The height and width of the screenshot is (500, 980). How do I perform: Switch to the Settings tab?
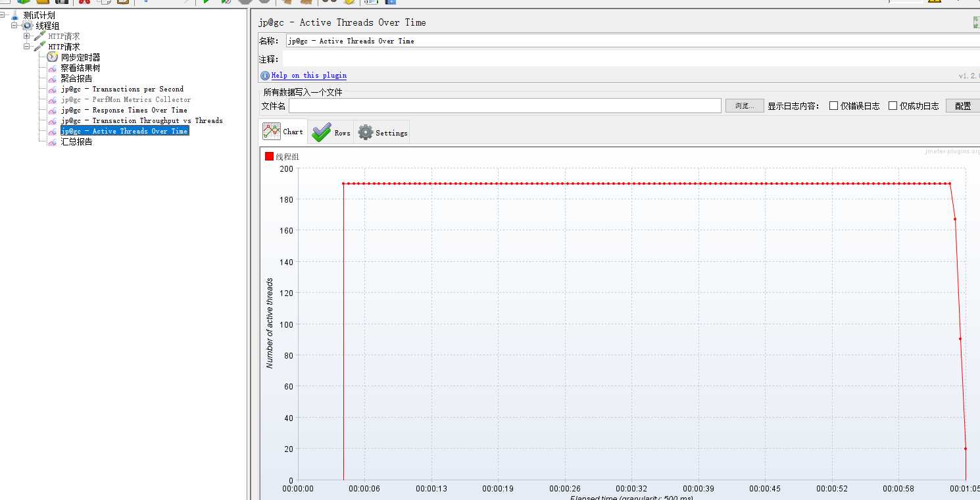pyautogui.click(x=382, y=133)
